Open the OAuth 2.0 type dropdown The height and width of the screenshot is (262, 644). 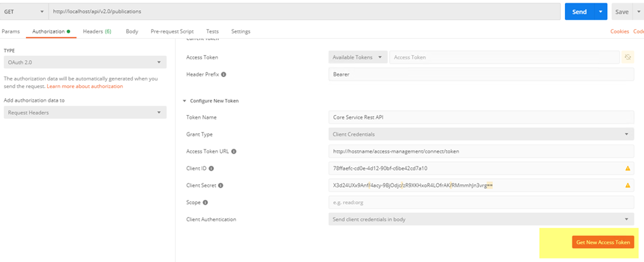click(85, 62)
